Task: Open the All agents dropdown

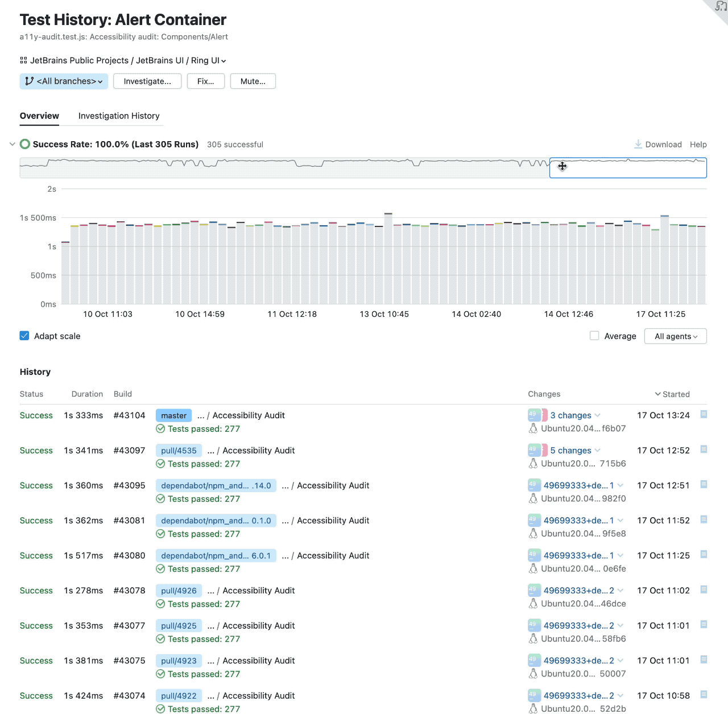Action: 675,336
